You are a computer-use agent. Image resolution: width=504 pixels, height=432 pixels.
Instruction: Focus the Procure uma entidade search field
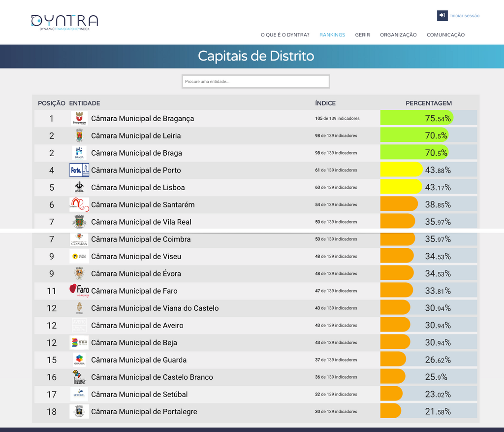[x=255, y=81]
